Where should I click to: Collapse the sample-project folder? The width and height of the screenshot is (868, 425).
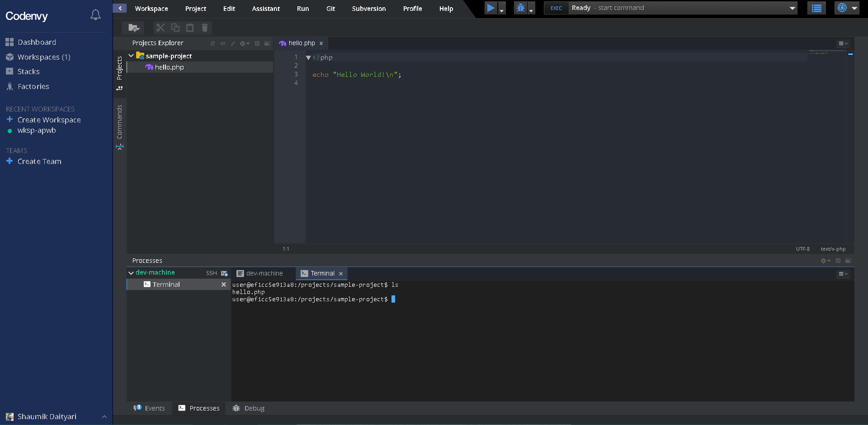coord(131,56)
